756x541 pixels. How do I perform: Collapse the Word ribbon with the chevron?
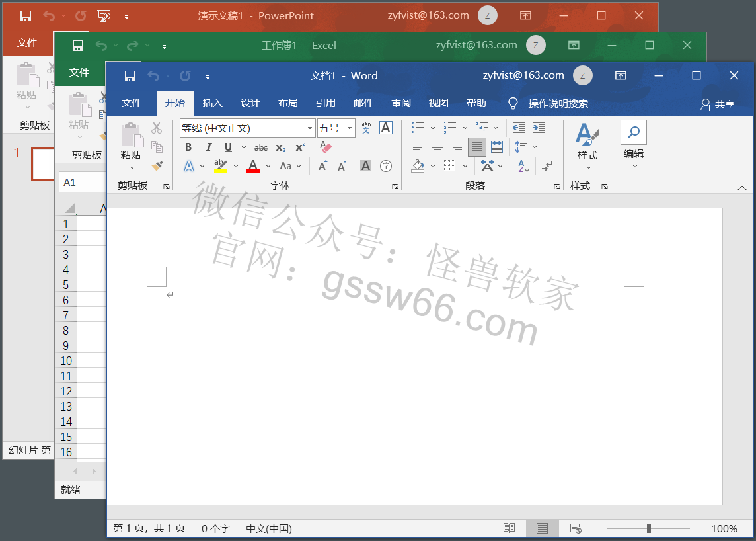742,188
